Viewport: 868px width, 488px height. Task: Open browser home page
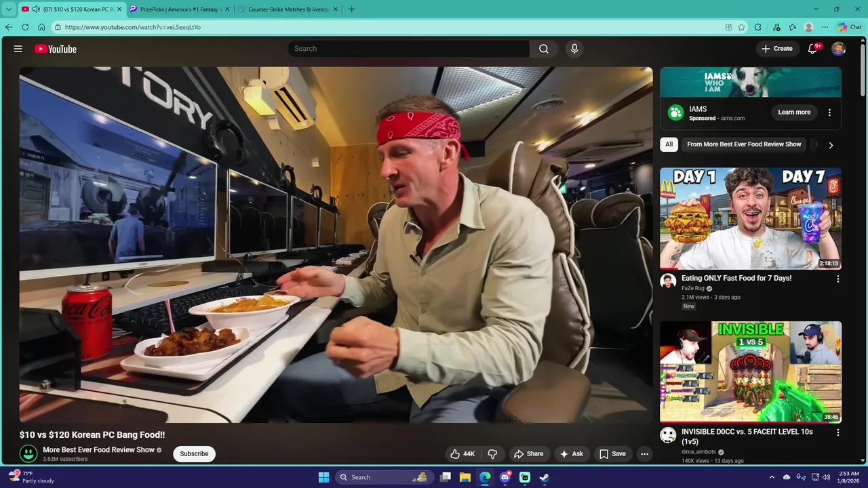(x=41, y=27)
